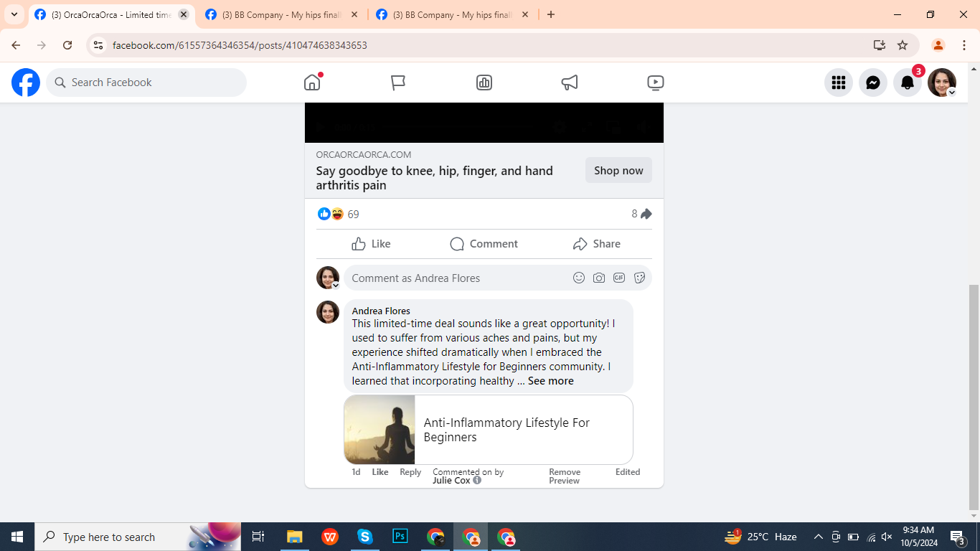Screen dimensions: 980x551
Task: Insert an emoji in the comment box
Action: [x=579, y=278]
